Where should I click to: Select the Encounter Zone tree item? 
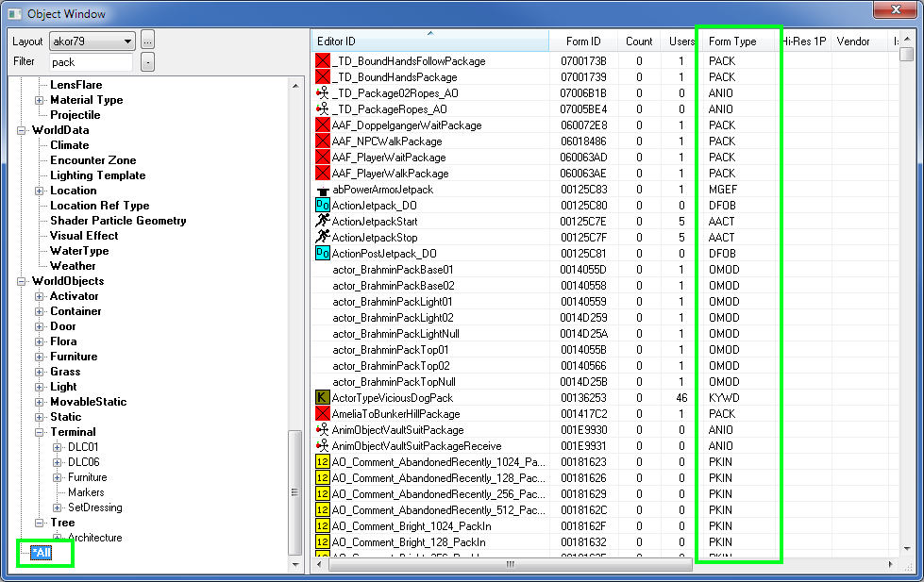[x=93, y=160]
